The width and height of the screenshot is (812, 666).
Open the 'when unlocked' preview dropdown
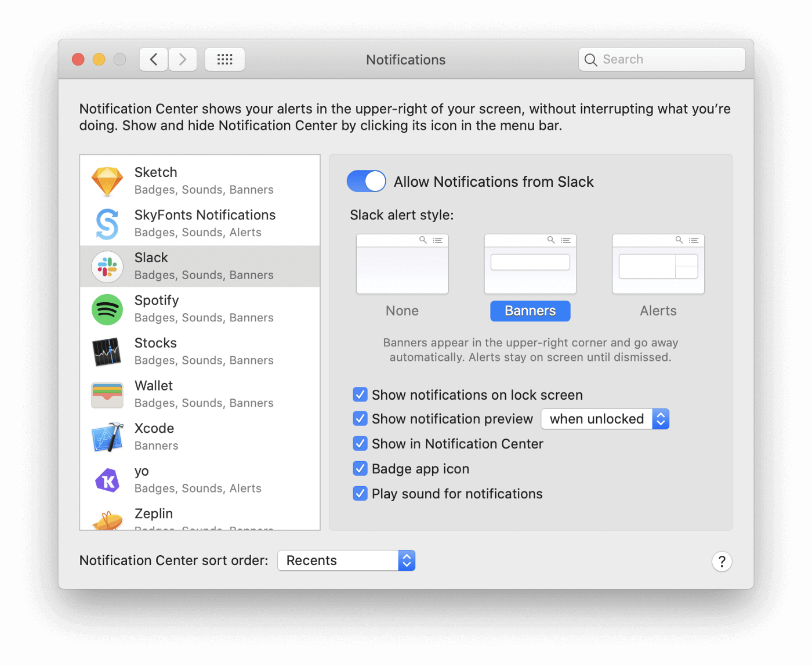point(605,419)
